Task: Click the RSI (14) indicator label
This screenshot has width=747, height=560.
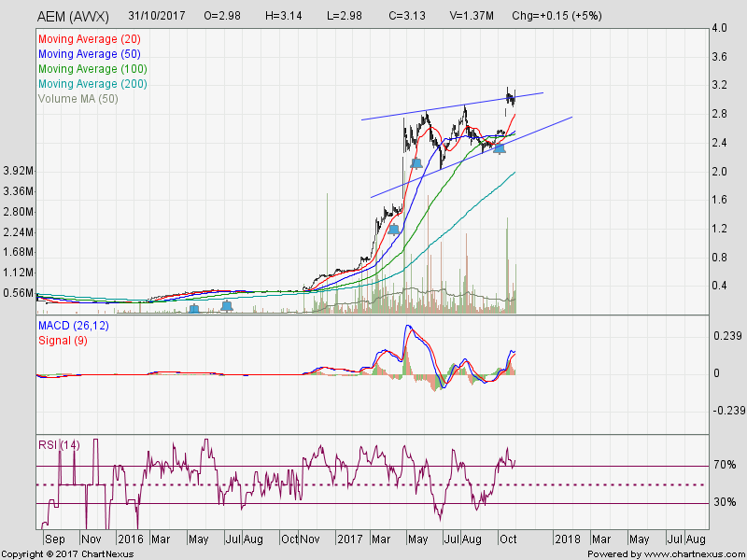Action: (58, 444)
